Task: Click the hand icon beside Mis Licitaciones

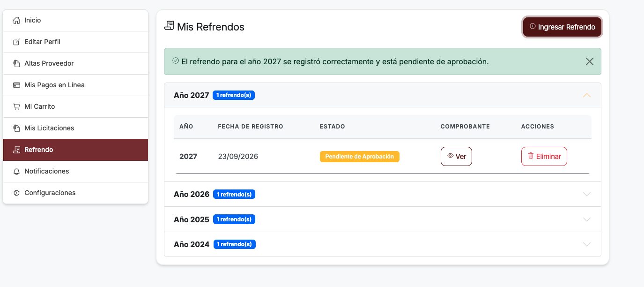Action: (x=16, y=128)
